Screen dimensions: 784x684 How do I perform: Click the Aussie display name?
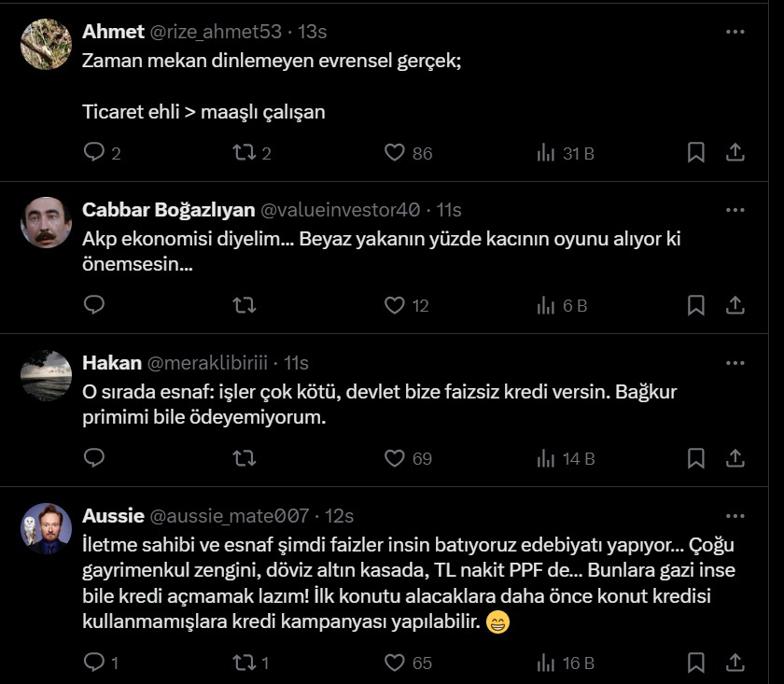click(x=113, y=516)
